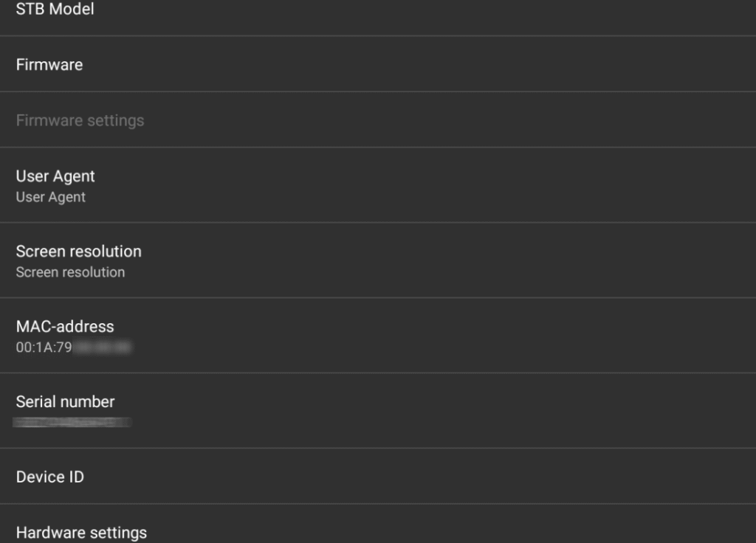Open the User Agent preference title

(55, 176)
